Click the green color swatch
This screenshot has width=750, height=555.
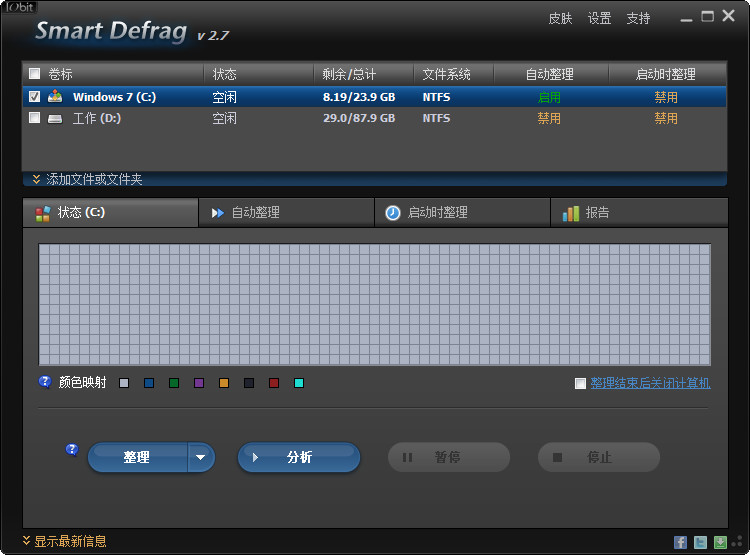tap(174, 383)
